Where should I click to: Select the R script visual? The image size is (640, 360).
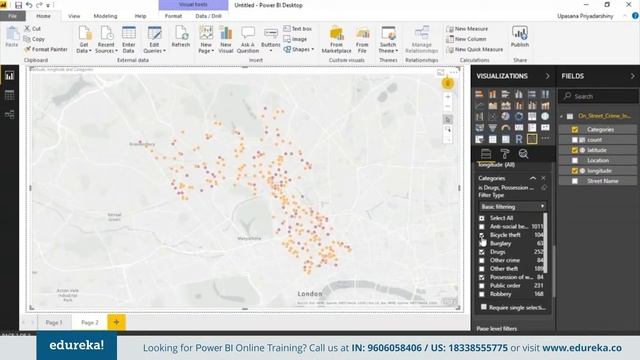tap(519, 139)
